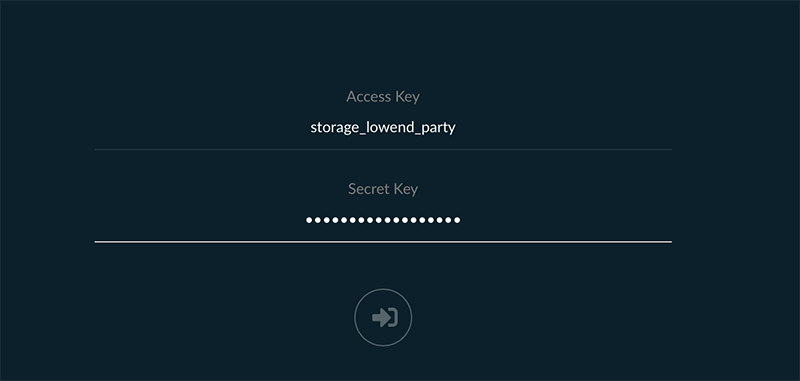Viewport: 800px width, 381px height.
Task: Place cursor at end of password dots
Action: [x=461, y=220]
